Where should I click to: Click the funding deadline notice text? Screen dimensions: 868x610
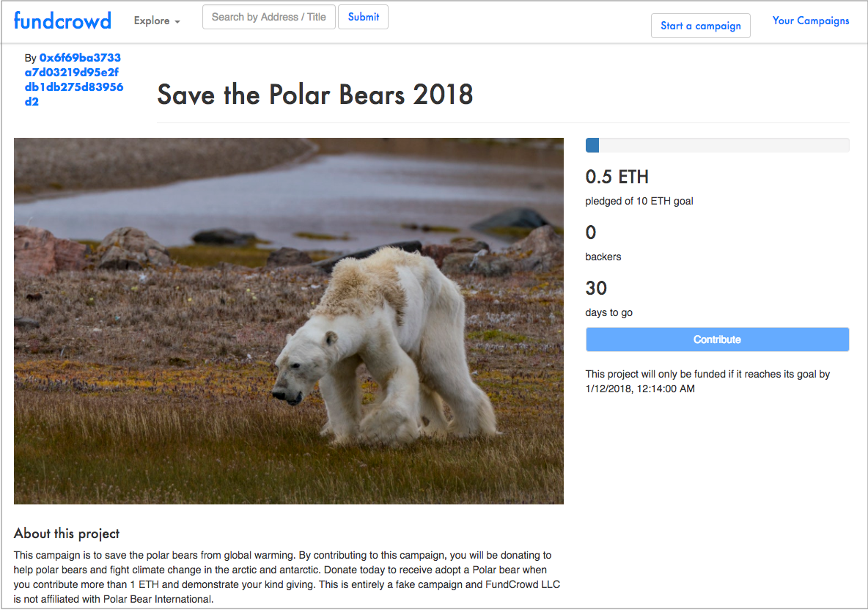707,381
